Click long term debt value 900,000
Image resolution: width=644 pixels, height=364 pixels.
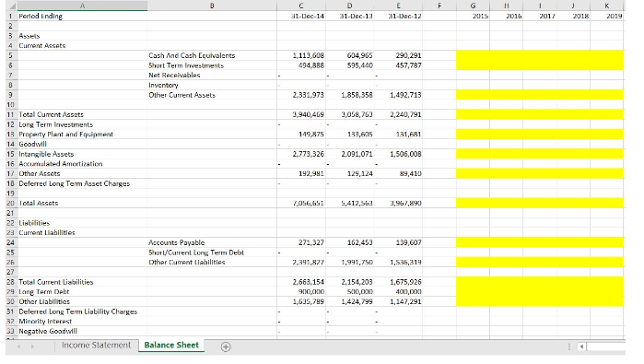coord(310,292)
